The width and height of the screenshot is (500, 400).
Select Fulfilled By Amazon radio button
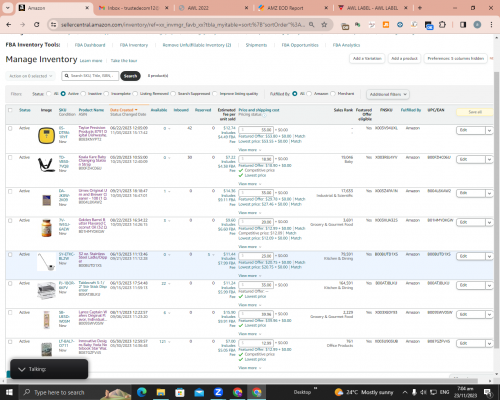[x=309, y=94]
